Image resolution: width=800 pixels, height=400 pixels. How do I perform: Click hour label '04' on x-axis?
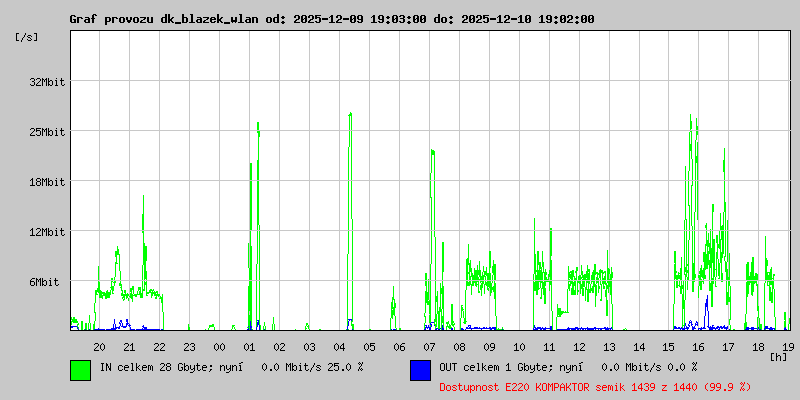(339, 347)
